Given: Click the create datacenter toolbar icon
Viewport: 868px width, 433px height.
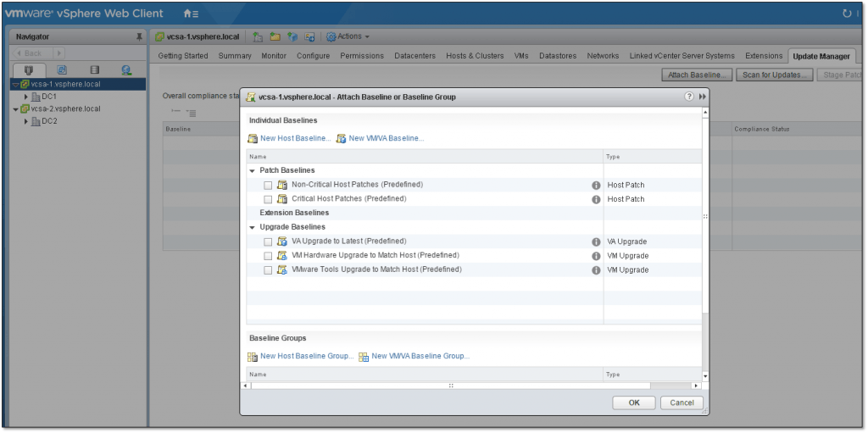Looking at the screenshot, I should 258,36.
